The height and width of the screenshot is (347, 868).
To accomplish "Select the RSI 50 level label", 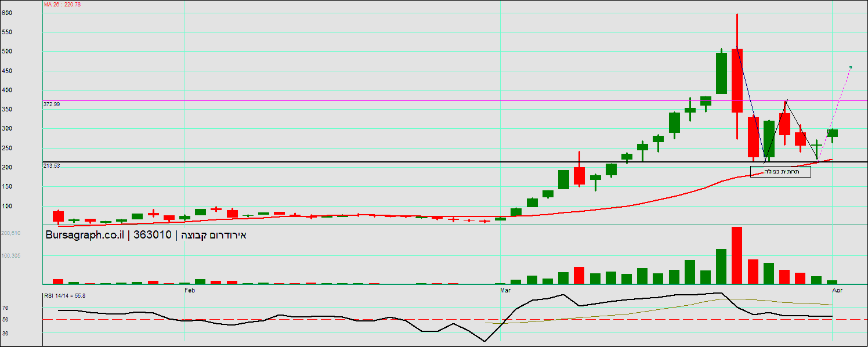I will point(5,320).
